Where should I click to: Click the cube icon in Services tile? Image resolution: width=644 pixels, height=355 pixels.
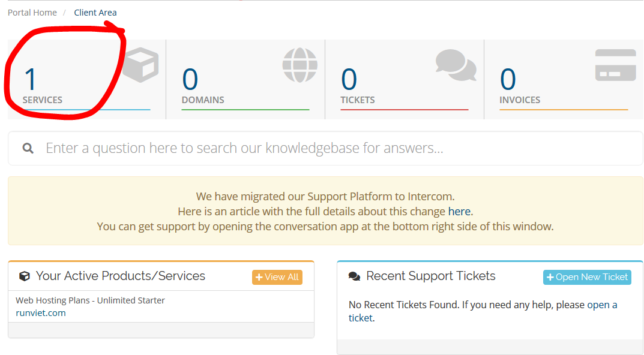coord(141,65)
